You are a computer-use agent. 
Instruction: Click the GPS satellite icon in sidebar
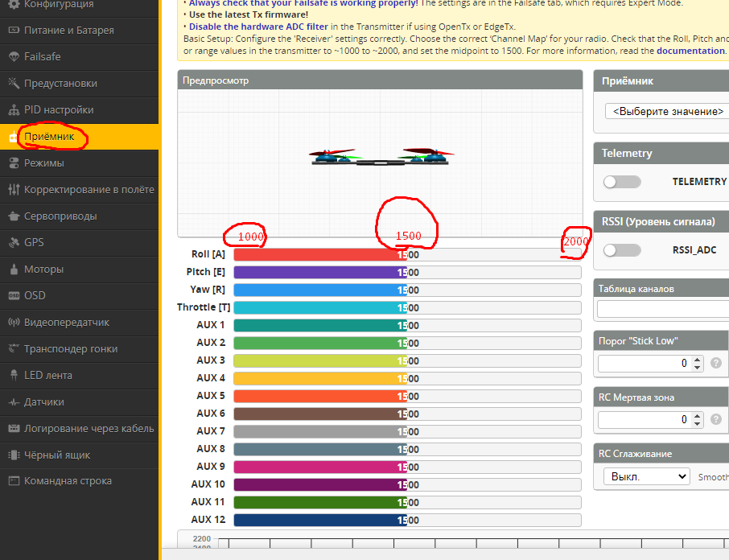pos(14,243)
